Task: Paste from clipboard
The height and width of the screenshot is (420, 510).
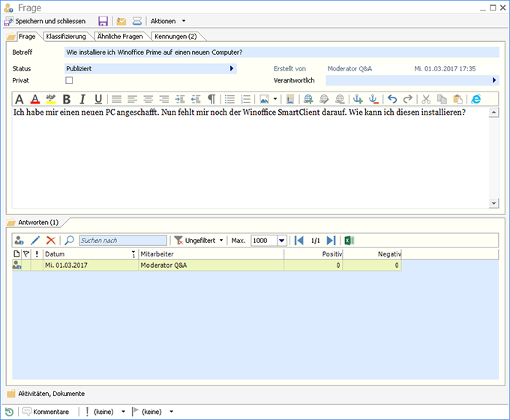Action: (x=457, y=99)
